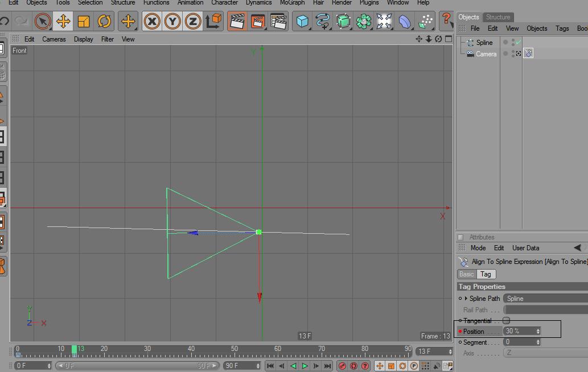Toggle Autokeying red circular button
This screenshot has width=588, height=372.
pos(353,366)
